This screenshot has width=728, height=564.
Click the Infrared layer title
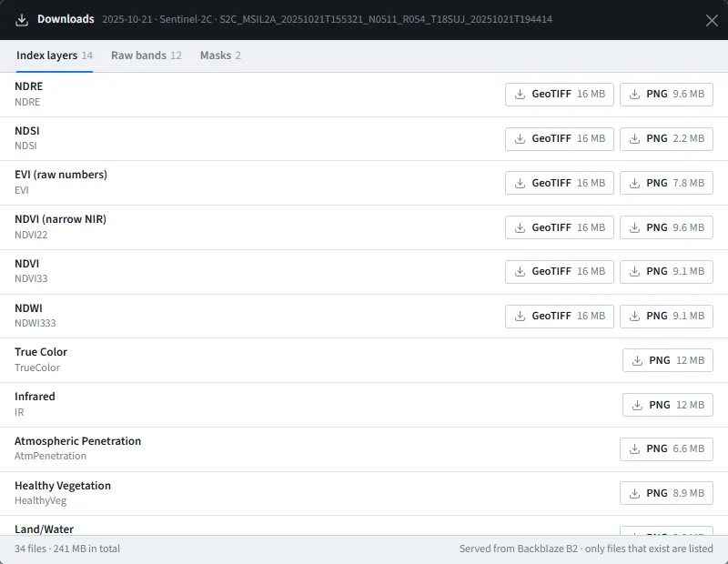pyautogui.click(x=35, y=397)
